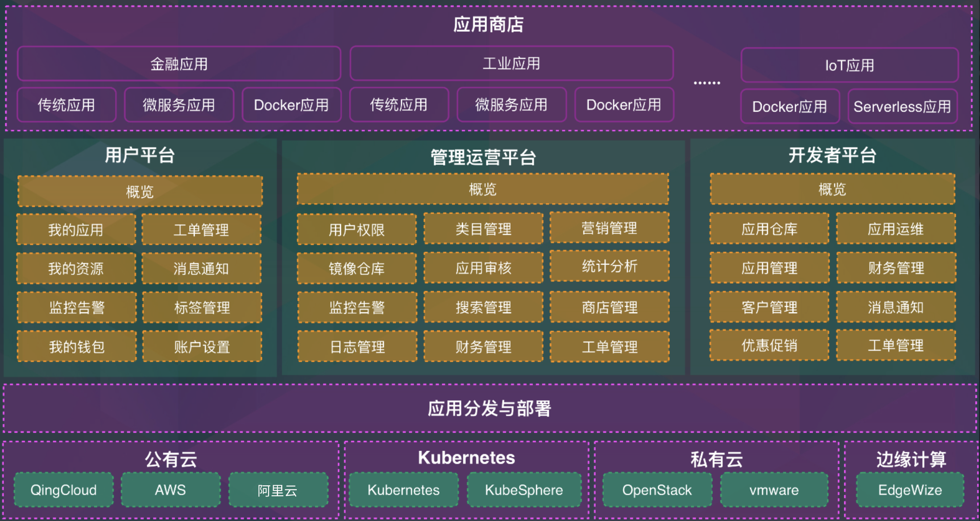Click the 应用审核 box

pyautogui.click(x=483, y=268)
